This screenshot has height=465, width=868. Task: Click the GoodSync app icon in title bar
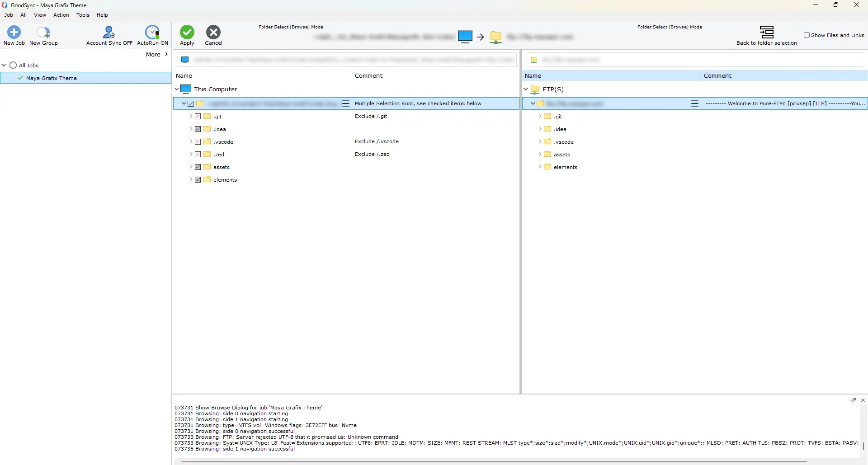5,5
